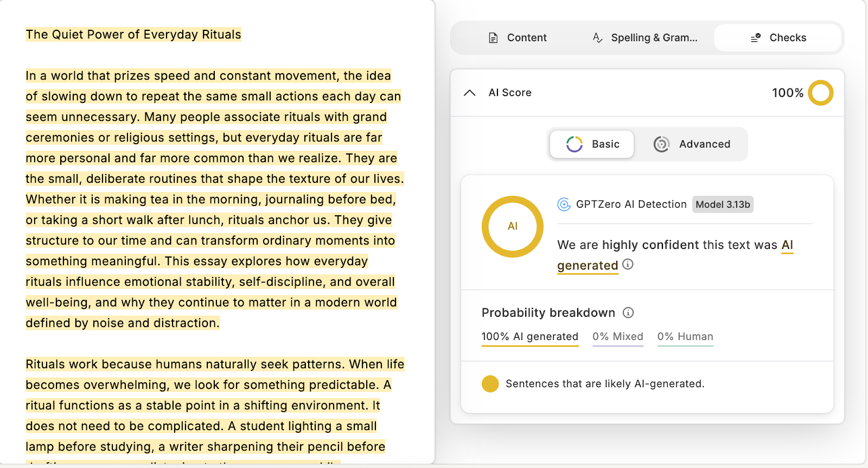The width and height of the screenshot is (868, 468).
Task: Open the Spelling & Grammar tab
Action: [x=646, y=37]
